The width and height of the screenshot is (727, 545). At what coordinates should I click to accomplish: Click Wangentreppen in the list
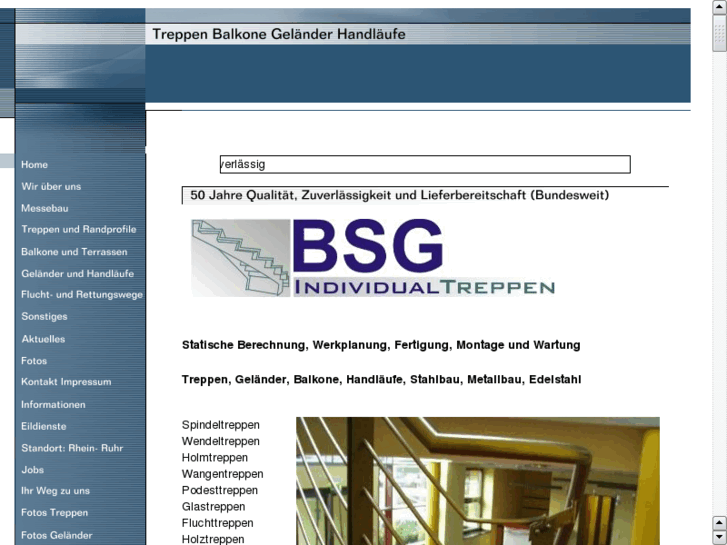tap(223, 474)
